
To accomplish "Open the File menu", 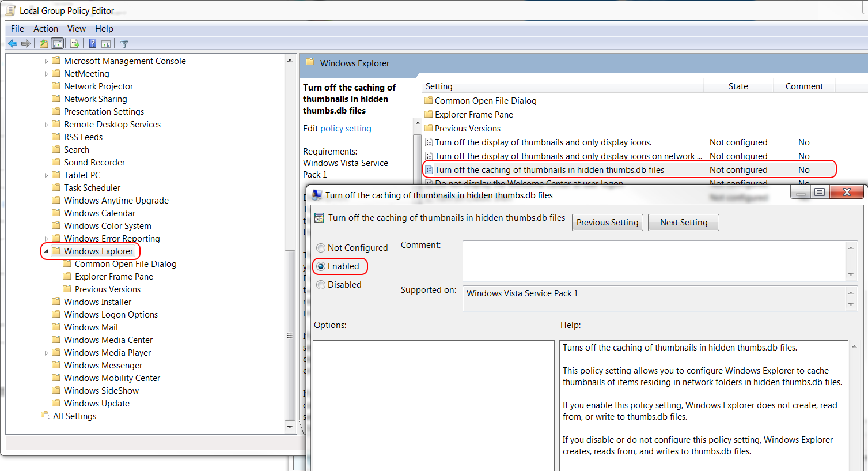I will click(17, 29).
